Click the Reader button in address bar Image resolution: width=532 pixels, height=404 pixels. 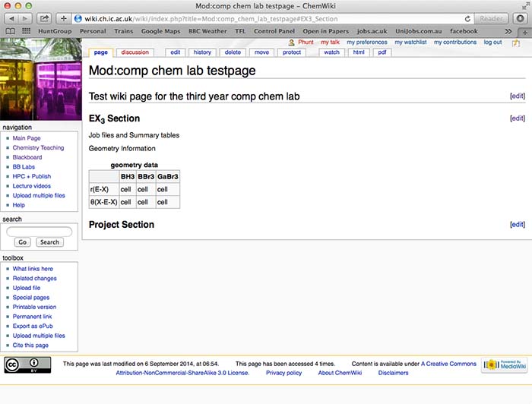pyautogui.click(x=491, y=19)
